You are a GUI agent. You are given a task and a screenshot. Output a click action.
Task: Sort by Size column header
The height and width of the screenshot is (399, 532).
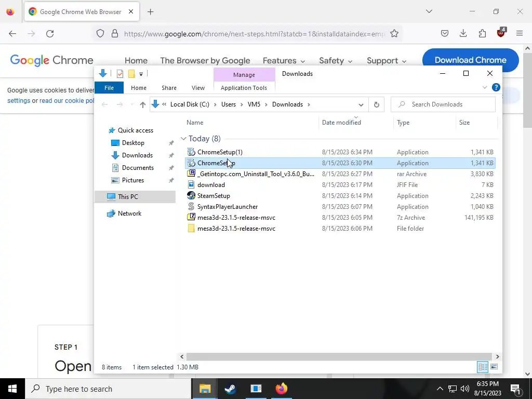[476, 123]
